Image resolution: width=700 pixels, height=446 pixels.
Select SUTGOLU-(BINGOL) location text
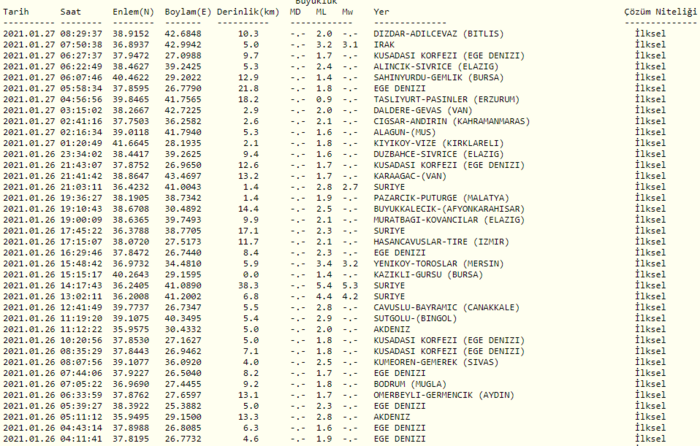pyautogui.click(x=415, y=318)
